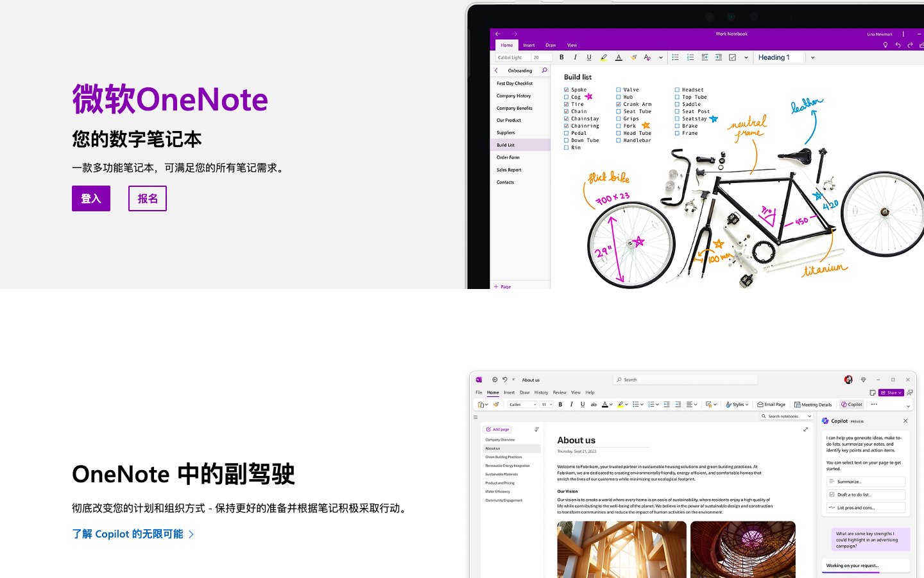924x578 pixels.
Task: Click the back arrow in purple title bar
Action: [x=498, y=34]
